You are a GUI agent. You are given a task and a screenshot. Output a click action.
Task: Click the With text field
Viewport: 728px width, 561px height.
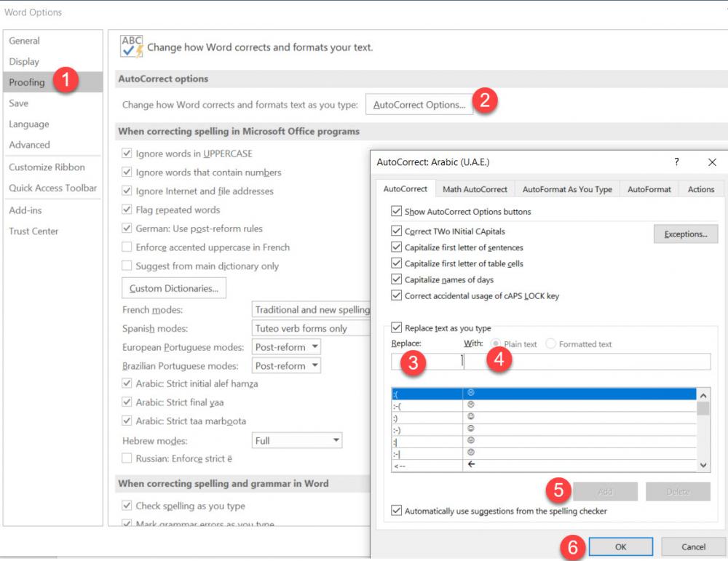coord(587,362)
